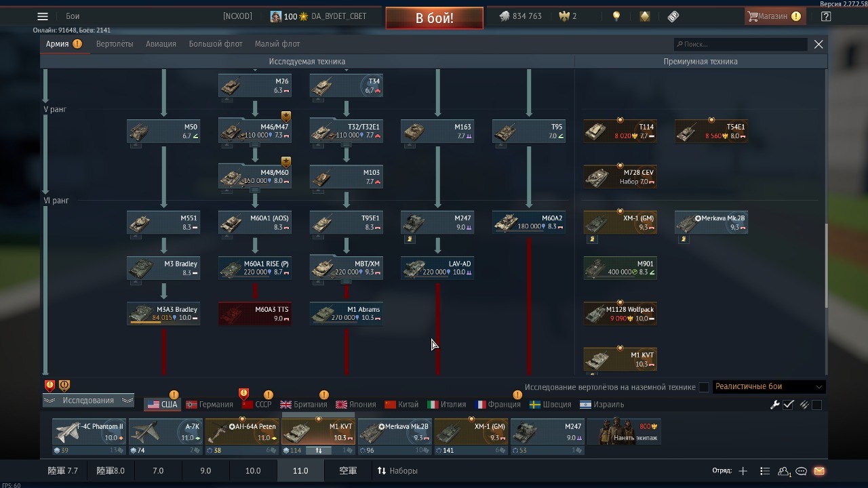
Task: Toggle the auto-ammo refill checkbox
Action: pos(816,405)
